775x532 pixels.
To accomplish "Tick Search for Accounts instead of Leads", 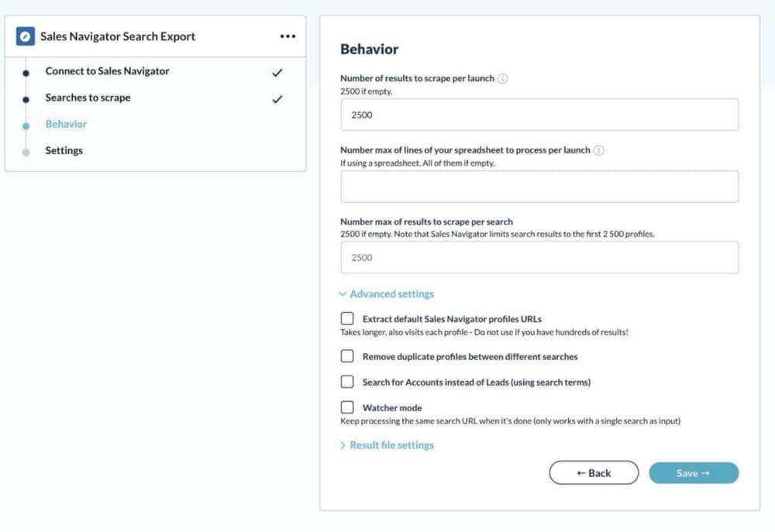I will click(347, 381).
